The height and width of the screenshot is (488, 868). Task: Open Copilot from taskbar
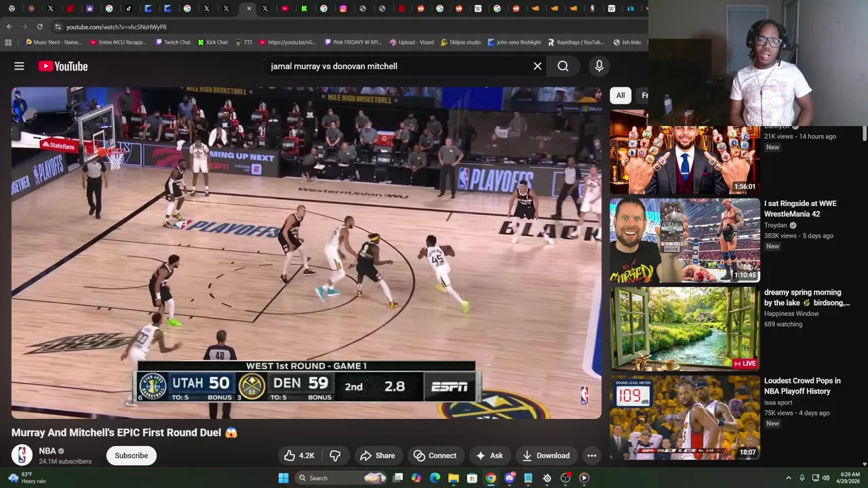[416, 478]
